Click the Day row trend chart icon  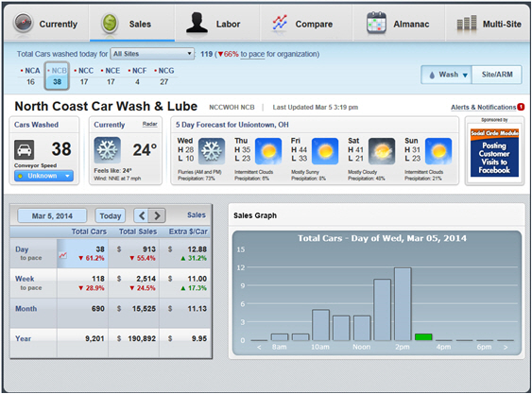coord(62,255)
